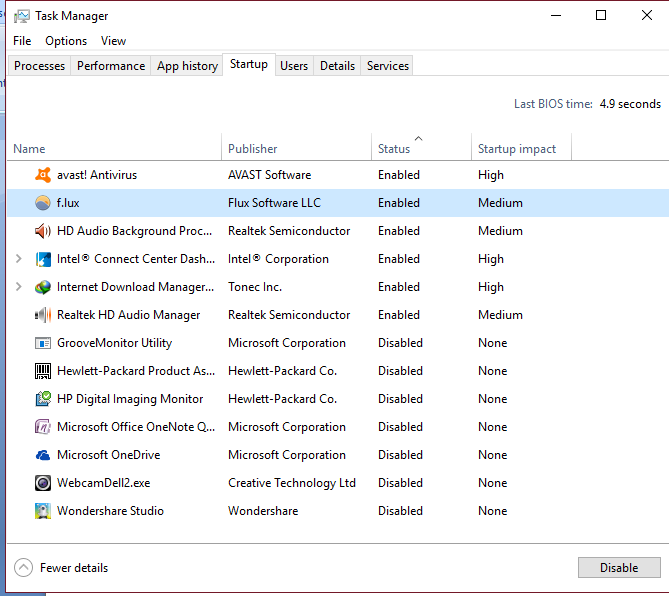Click the GrooveMonitor Utility icon
Image resolution: width=669 pixels, height=596 pixels.
coord(43,343)
